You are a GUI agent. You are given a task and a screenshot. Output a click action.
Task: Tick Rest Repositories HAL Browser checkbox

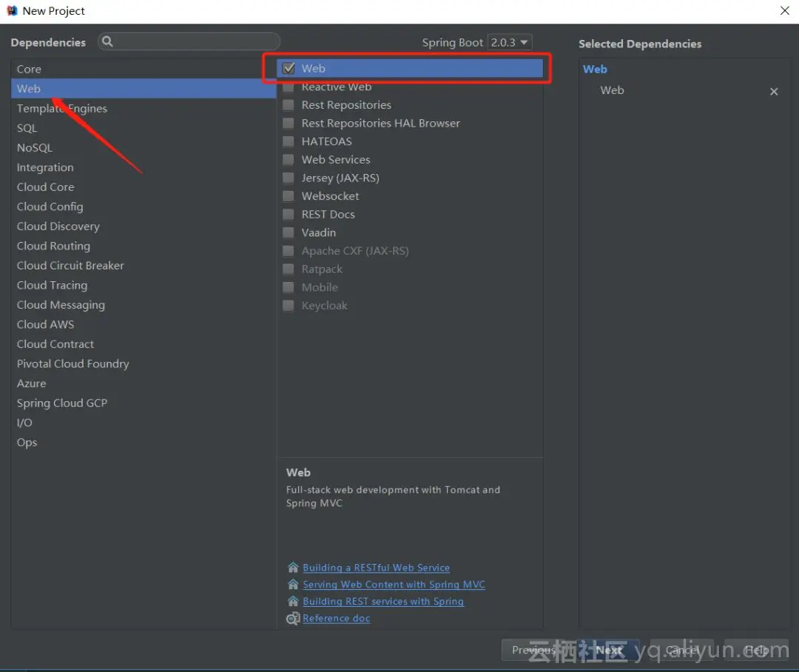click(x=289, y=123)
